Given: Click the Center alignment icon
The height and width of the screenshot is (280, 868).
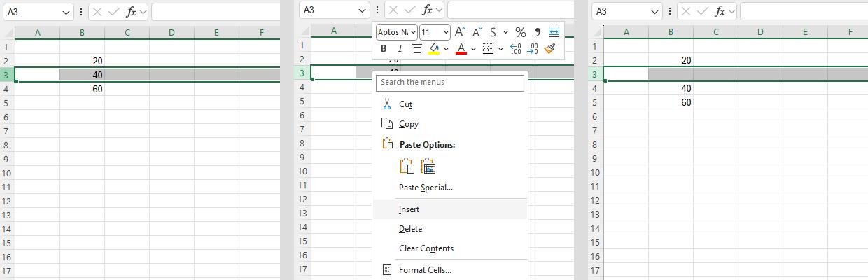Looking at the screenshot, I should pyautogui.click(x=417, y=49).
